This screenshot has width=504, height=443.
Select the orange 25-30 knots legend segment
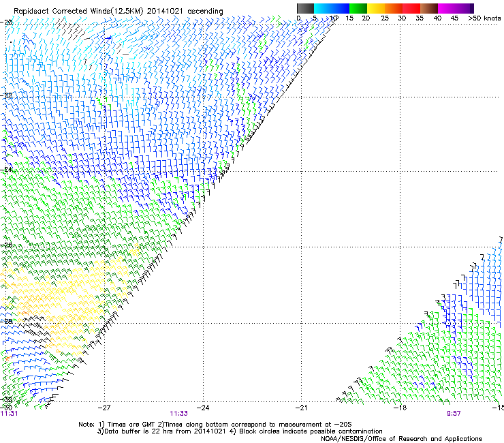pos(394,8)
